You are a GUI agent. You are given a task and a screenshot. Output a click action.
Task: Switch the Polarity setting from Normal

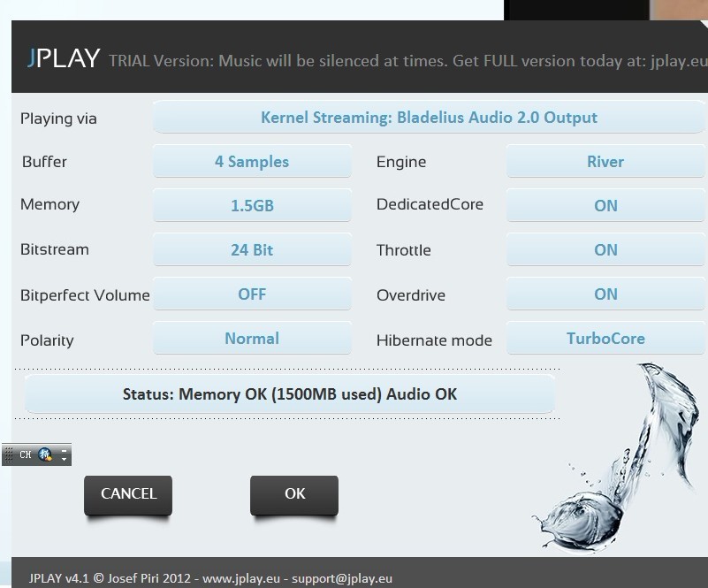point(252,339)
